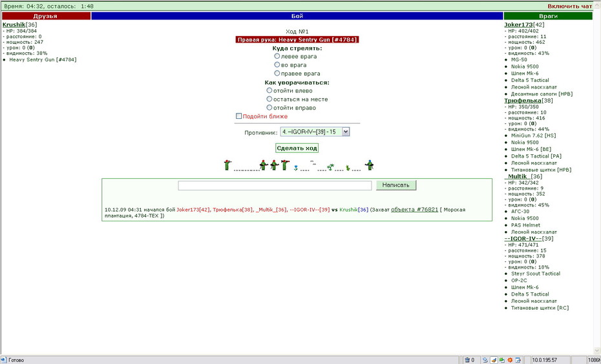The image size is (601, 364).
Task: Open Krushik profile link in friends panel
Action: click(x=14, y=25)
